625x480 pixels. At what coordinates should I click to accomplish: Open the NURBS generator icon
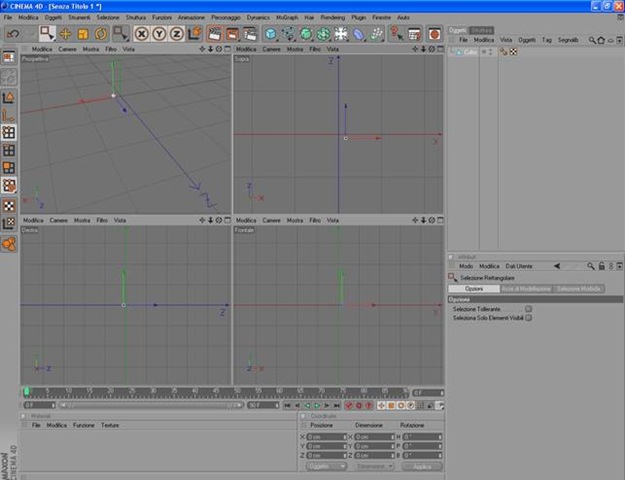point(306,34)
